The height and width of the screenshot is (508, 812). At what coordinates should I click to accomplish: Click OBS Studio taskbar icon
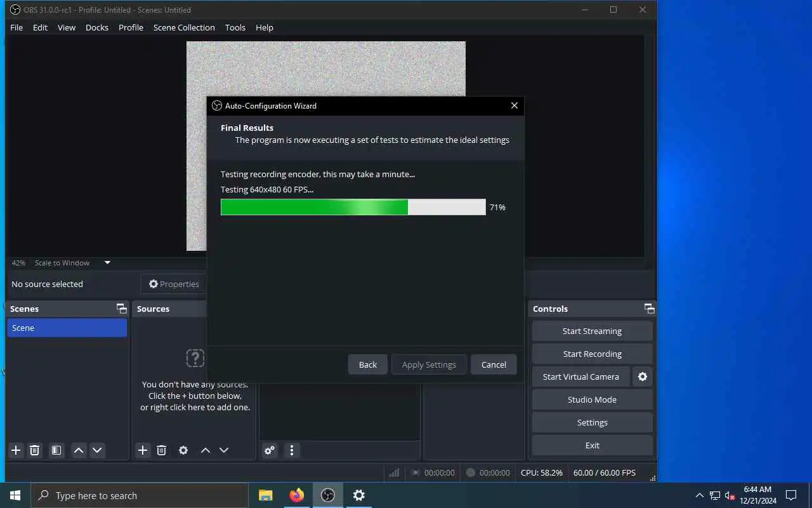pos(328,495)
